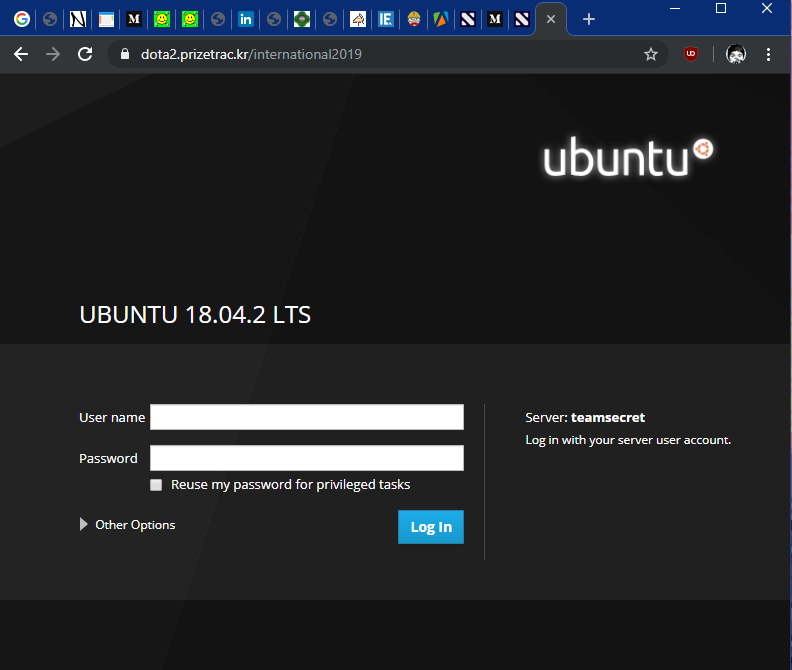View site info via padlock icon

125,54
